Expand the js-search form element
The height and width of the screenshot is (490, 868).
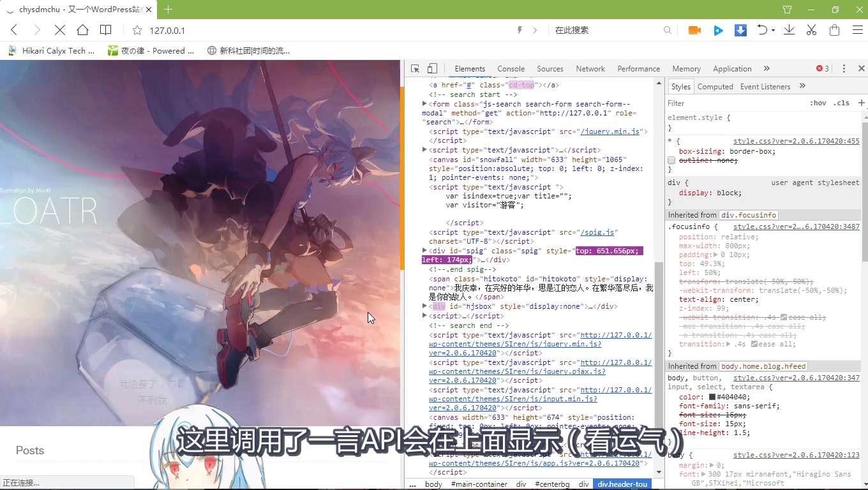(424, 103)
